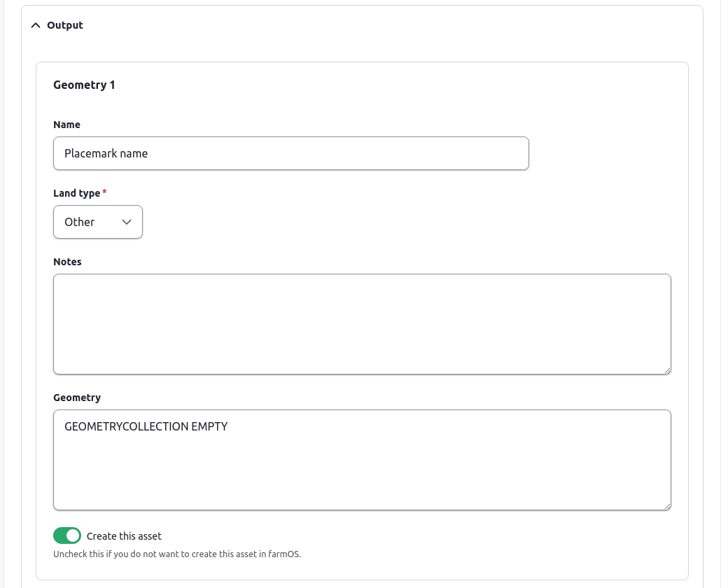Click the red required asterisk
The width and height of the screenshot is (721, 588).
coord(105,192)
